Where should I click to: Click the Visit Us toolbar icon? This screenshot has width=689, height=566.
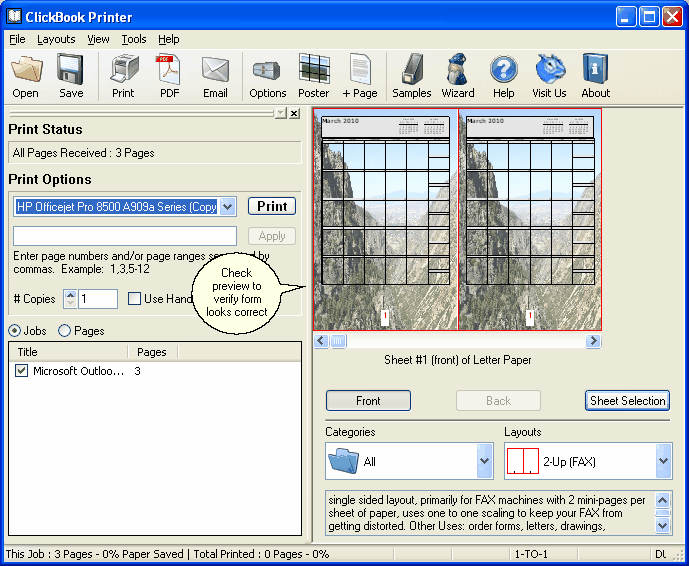pyautogui.click(x=549, y=69)
